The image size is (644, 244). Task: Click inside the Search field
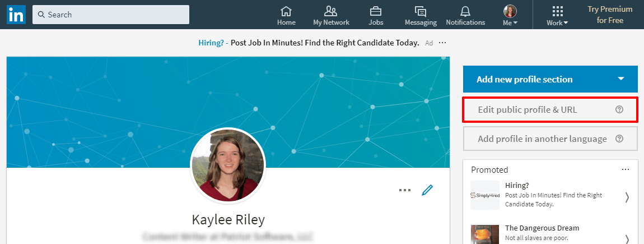pyautogui.click(x=111, y=15)
